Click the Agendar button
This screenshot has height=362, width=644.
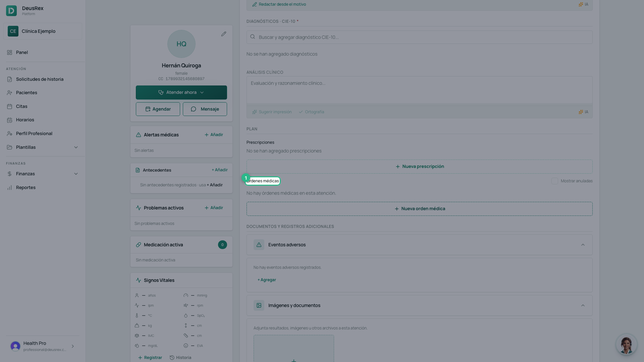tap(158, 109)
